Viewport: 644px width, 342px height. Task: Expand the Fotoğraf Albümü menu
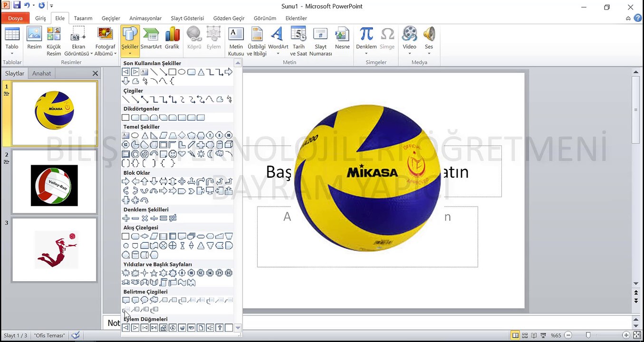click(105, 41)
